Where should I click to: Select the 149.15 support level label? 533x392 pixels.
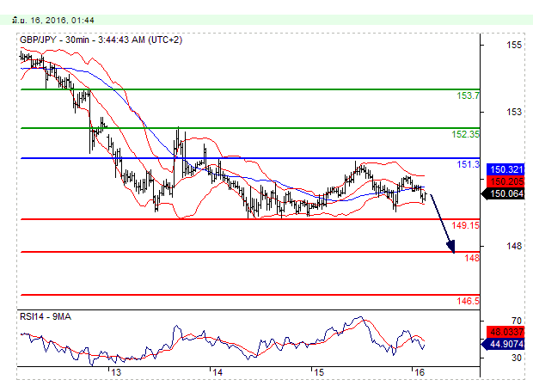[x=465, y=225]
